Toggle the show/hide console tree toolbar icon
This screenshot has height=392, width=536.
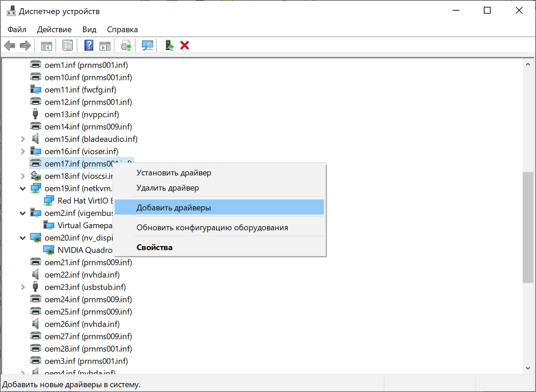(x=46, y=45)
